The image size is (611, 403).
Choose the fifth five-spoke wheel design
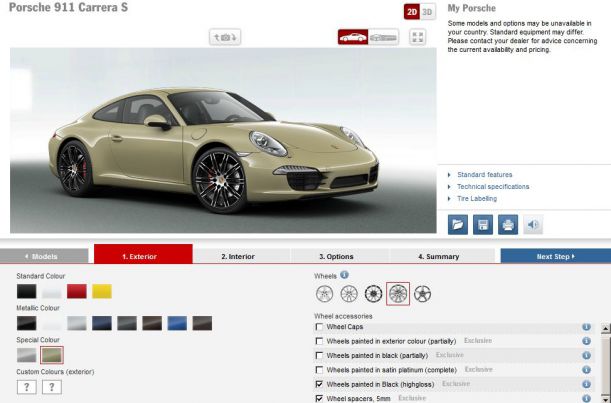422,293
